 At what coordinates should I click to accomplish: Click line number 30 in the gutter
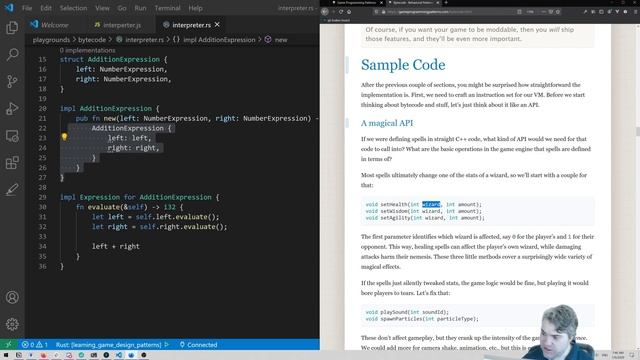[x=42, y=207]
